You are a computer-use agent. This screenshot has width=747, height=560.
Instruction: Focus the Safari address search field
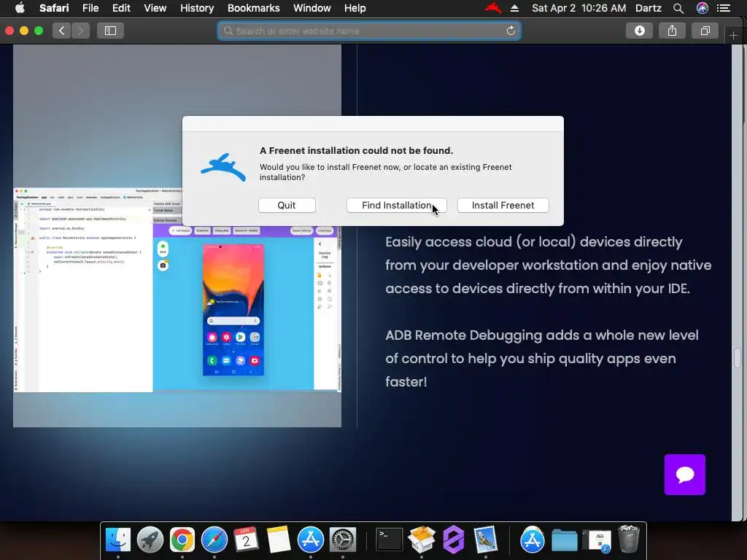[x=369, y=31]
